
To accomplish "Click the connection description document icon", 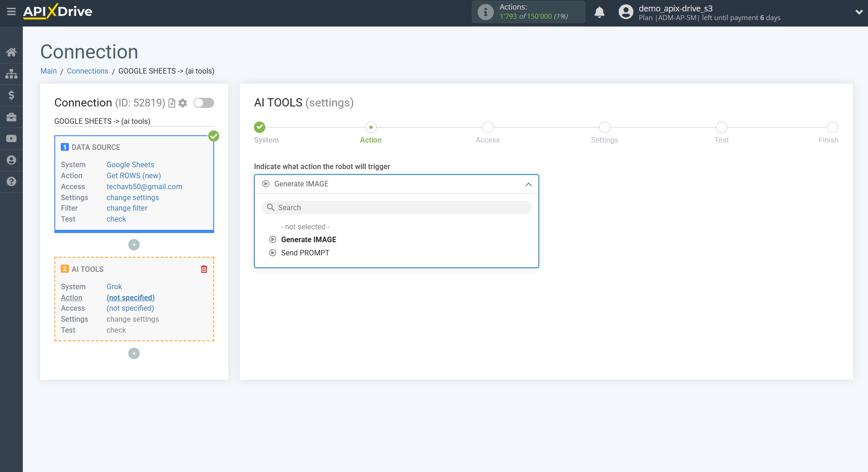I will click(x=171, y=103).
